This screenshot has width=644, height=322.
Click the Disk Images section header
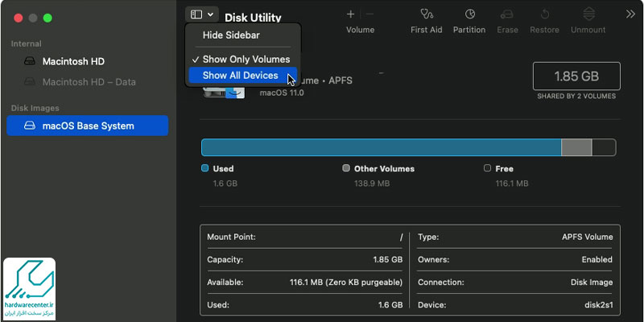pyautogui.click(x=35, y=108)
